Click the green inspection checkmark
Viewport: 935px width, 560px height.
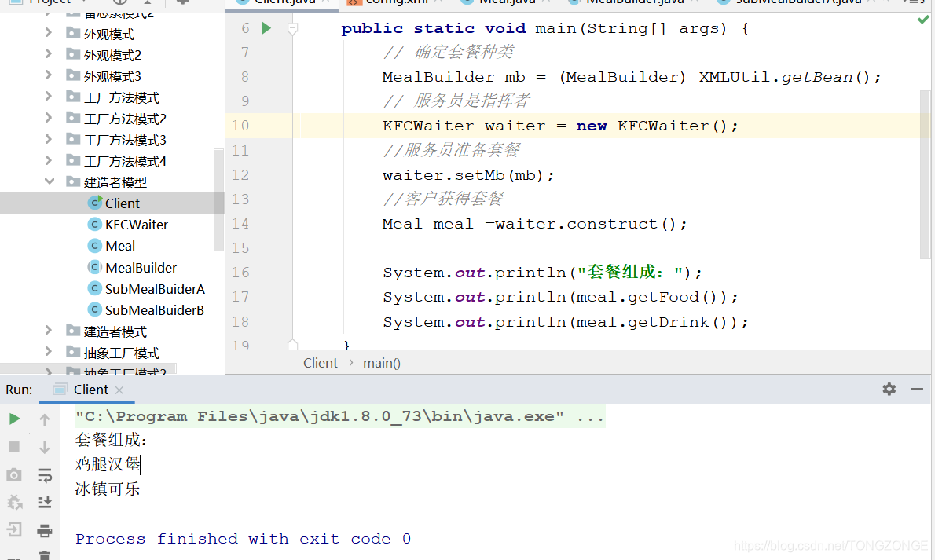(x=923, y=20)
